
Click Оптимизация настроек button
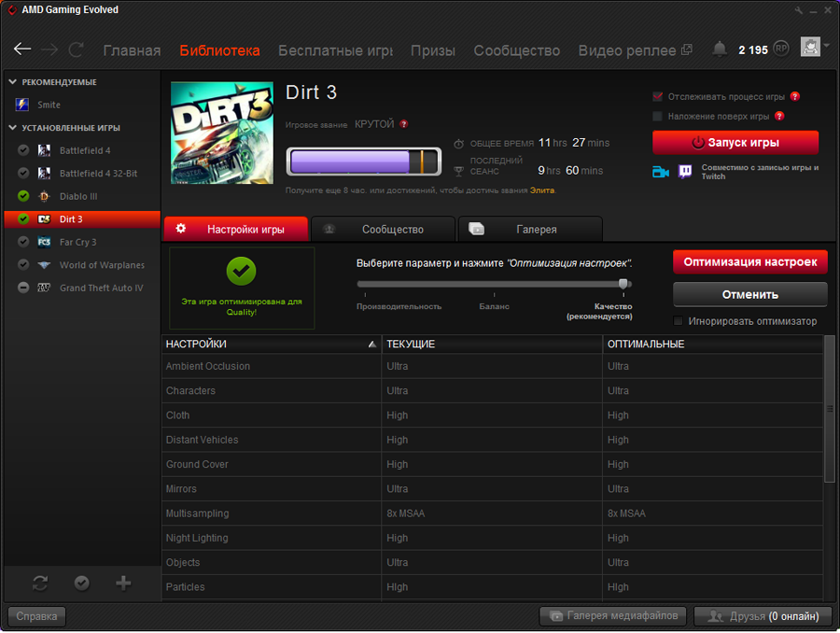pyautogui.click(x=750, y=262)
